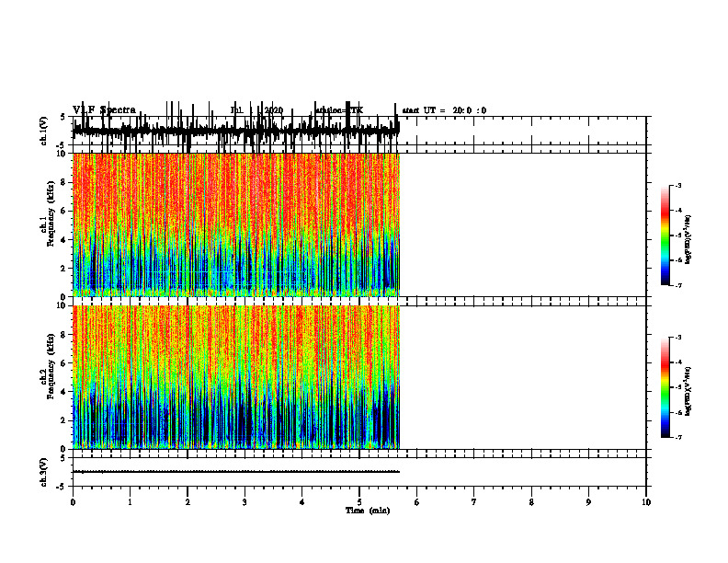The width and height of the screenshot is (728, 563).
Task: Click the '-3' tick on ch.1 color bar
Action: 677,185
